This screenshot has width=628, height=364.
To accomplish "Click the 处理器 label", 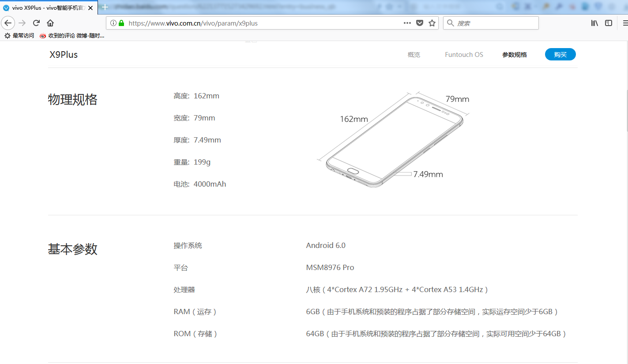I will 184,289.
